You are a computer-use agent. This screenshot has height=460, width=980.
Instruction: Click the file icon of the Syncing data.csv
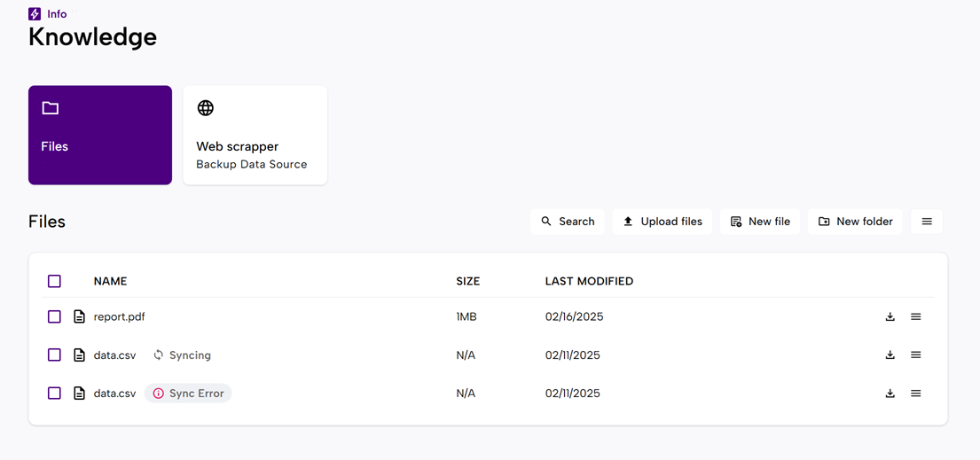click(79, 355)
